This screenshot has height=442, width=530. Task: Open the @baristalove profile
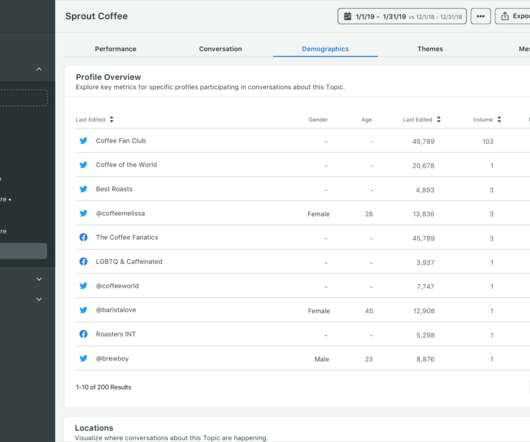(x=116, y=310)
